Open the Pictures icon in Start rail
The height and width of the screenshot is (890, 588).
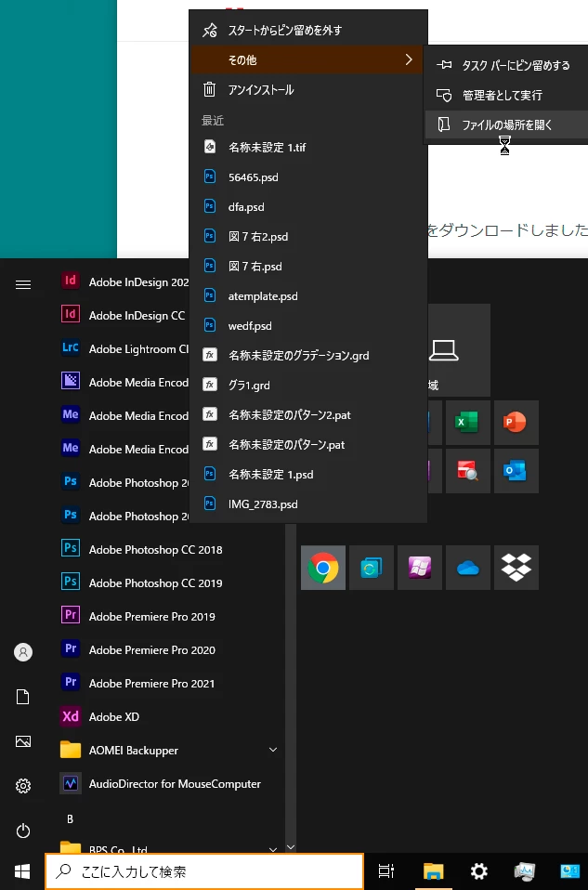click(23, 741)
